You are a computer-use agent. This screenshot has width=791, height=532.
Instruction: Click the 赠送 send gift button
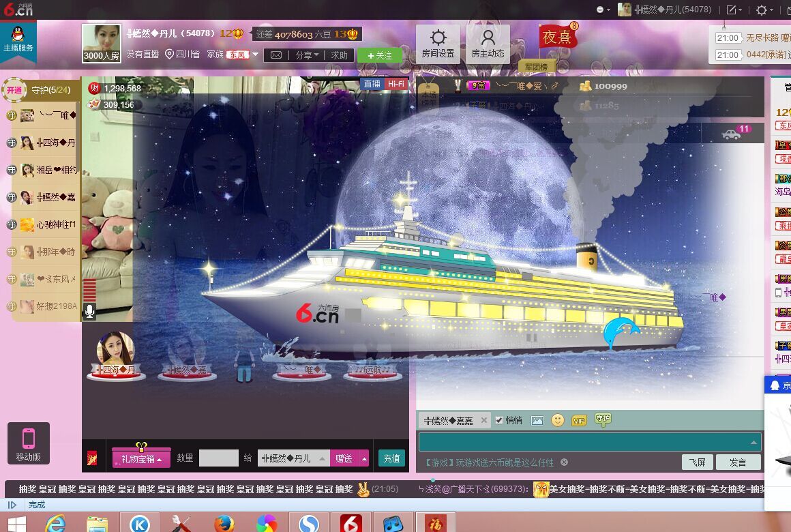[x=344, y=458]
